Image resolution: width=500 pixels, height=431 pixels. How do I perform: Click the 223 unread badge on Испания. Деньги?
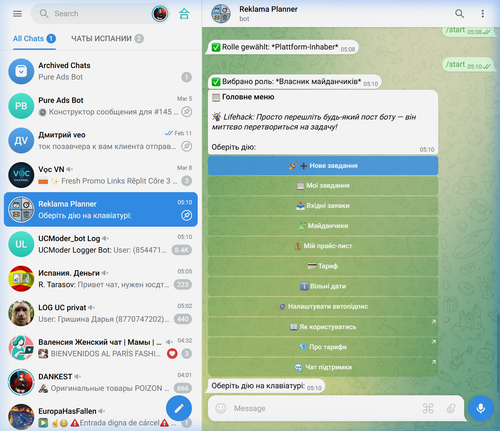coord(183,284)
